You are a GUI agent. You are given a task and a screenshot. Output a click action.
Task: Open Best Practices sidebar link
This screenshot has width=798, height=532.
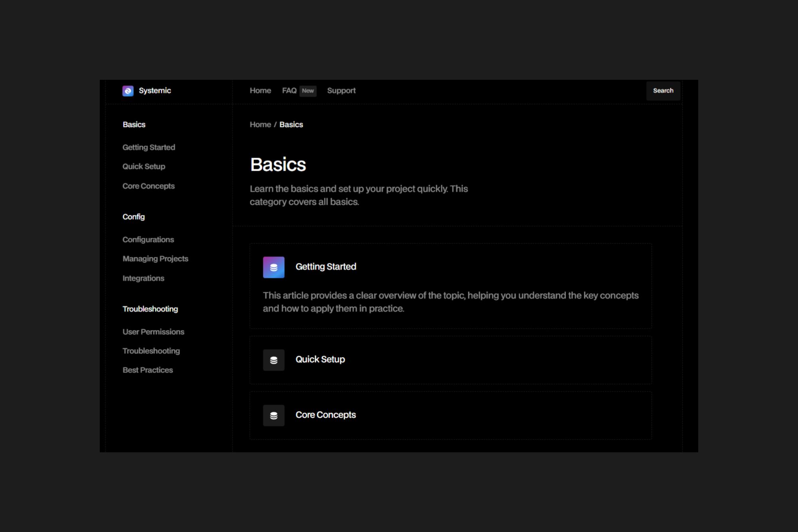click(x=148, y=370)
